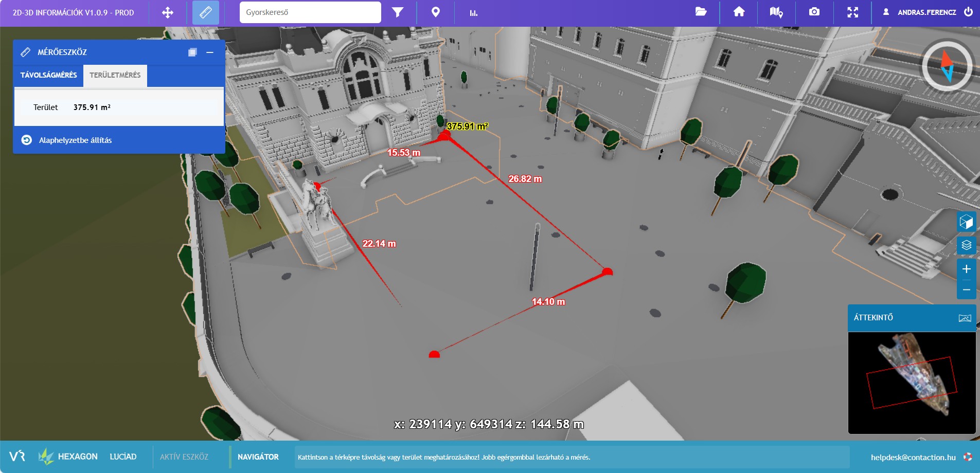Log out using the power icon
This screenshot has height=473, width=980.
point(968,12)
